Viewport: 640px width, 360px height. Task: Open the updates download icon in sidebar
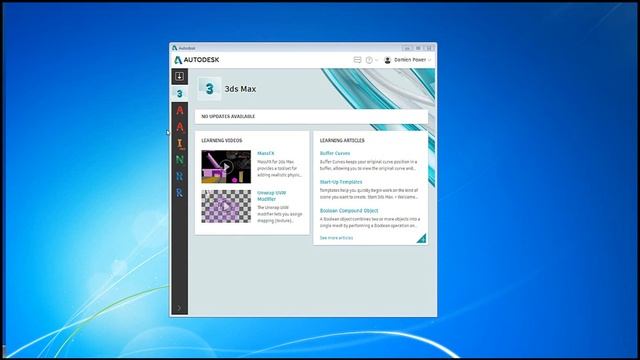click(x=180, y=76)
